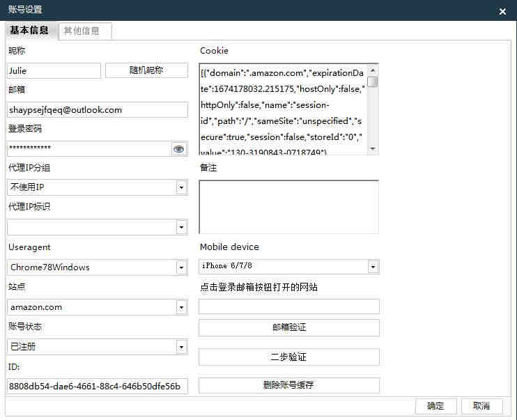Open the proxy IP identifier dropdown
The image size is (517, 420).
coord(181,228)
